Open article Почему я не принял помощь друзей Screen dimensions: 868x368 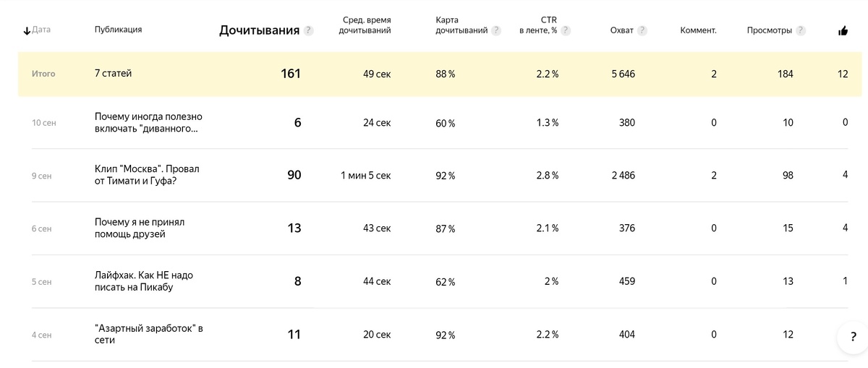pyautogui.click(x=140, y=228)
